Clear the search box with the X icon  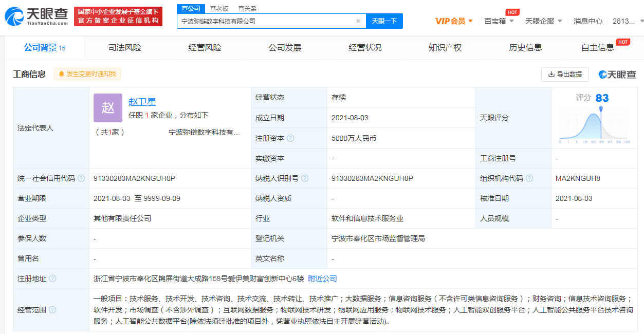click(x=358, y=21)
